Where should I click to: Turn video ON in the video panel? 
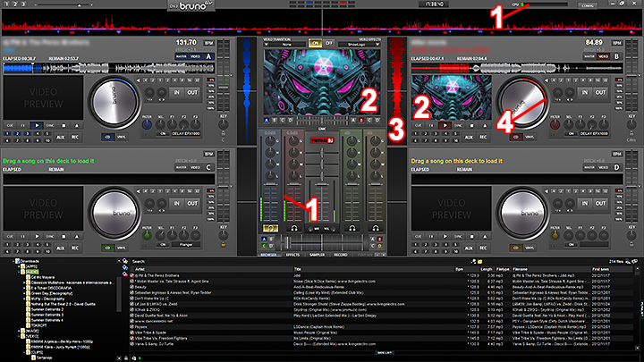pos(314,43)
